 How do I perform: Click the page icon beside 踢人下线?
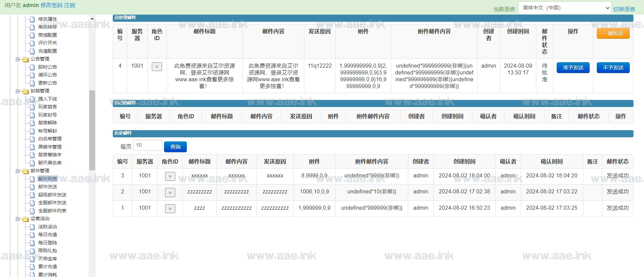coord(32,99)
